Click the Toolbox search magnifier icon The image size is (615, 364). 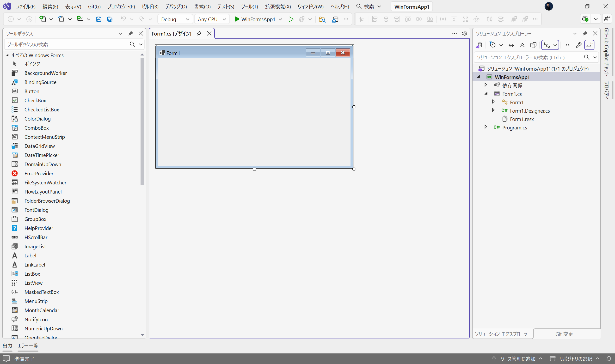coord(132,44)
